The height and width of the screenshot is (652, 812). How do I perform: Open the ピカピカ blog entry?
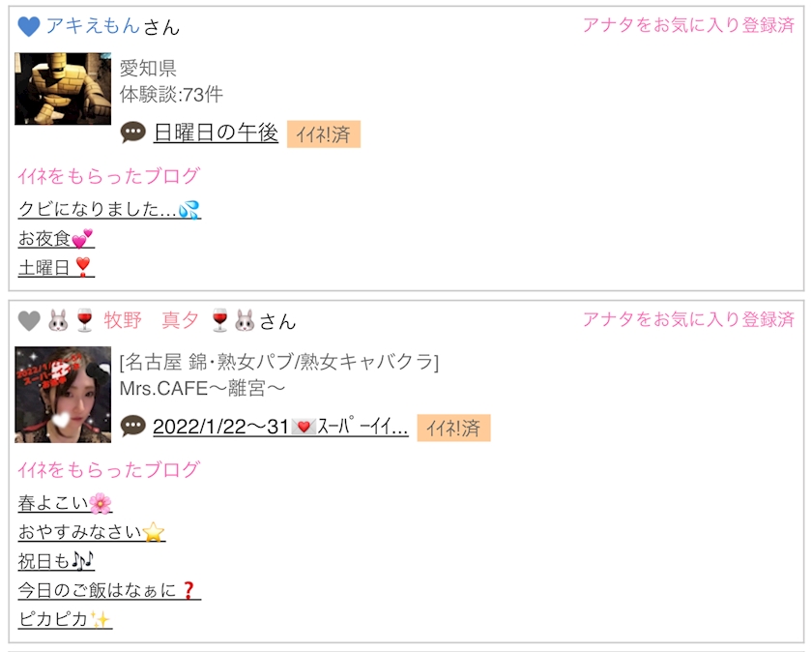[x=65, y=619]
